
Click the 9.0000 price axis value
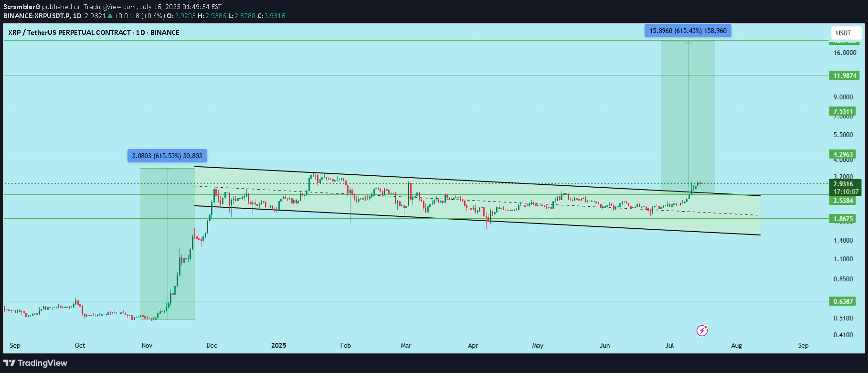[843, 97]
